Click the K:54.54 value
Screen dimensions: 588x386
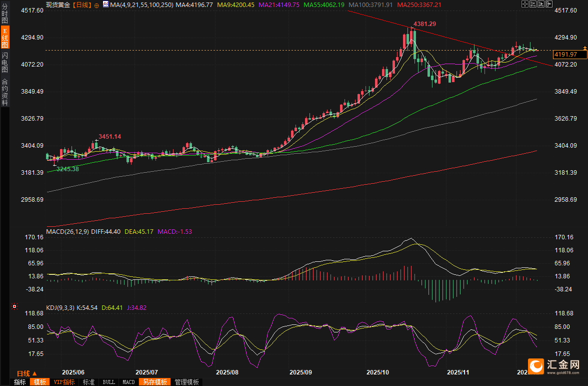coord(87,307)
